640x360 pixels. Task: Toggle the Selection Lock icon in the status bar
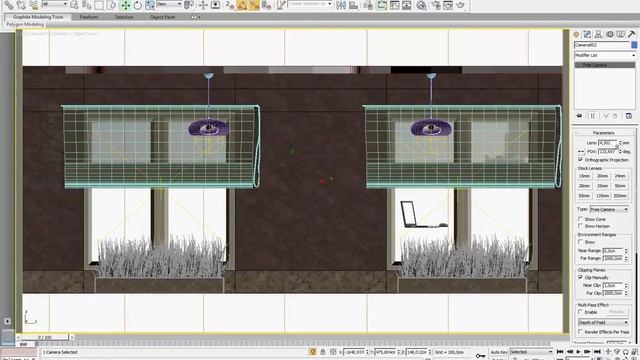click(323, 352)
